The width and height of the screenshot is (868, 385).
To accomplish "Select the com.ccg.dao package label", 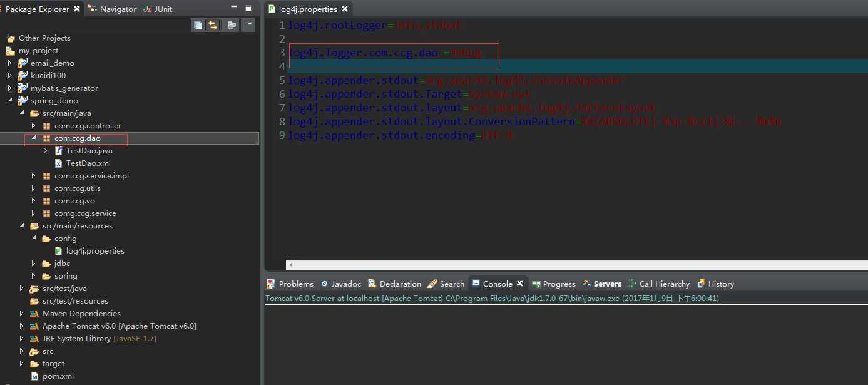I will click(78, 138).
